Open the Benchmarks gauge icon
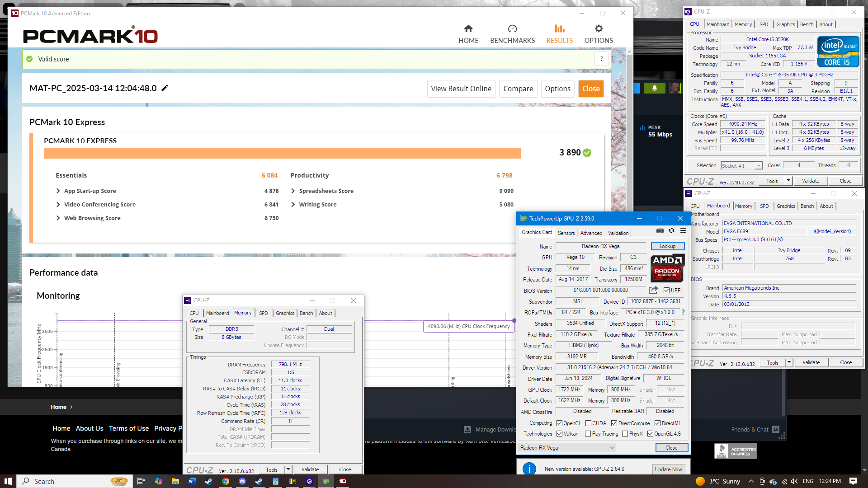868x488 pixels. pyautogui.click(x=512, y=29)
